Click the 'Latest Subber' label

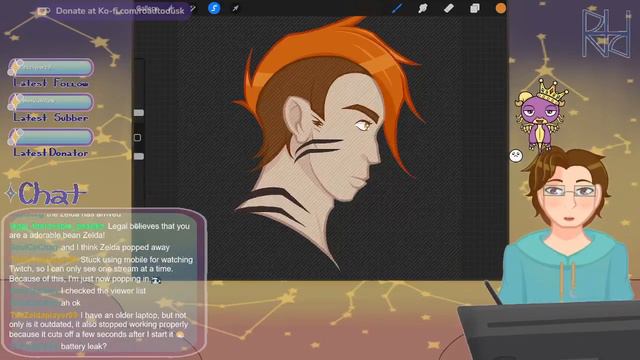coord(51,118)
